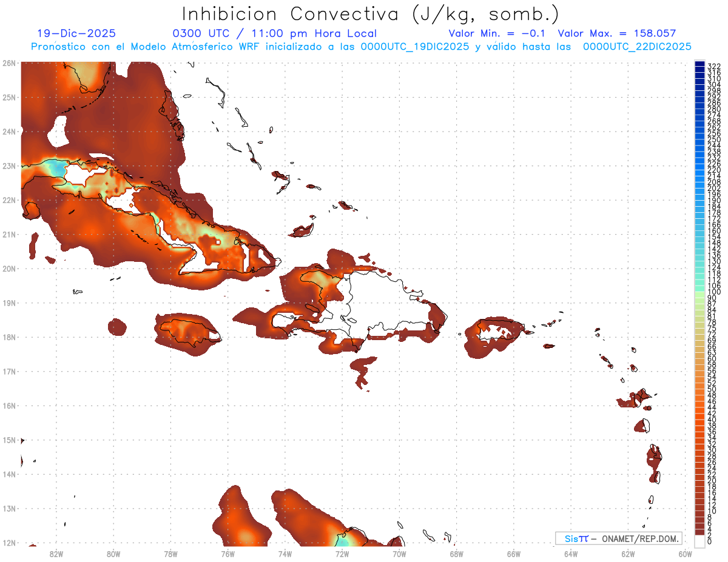The height and width of the screenshot is (562, 728).
Task: Click the '21N' latitude label
Action: coord(8,234)
